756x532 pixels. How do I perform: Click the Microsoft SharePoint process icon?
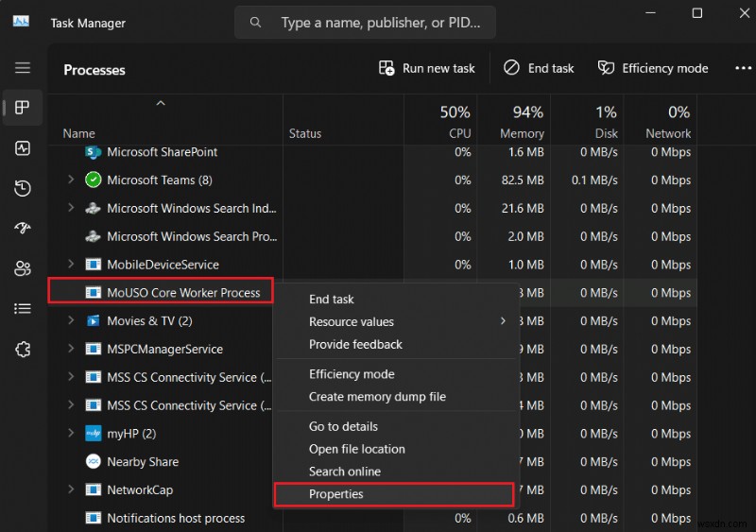point(93,152)
